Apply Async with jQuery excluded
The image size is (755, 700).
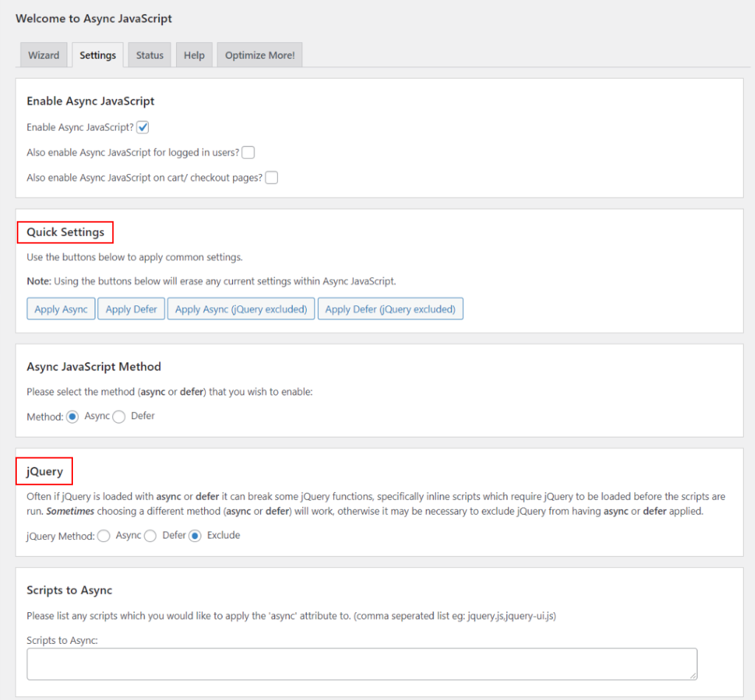pos(240,308)
